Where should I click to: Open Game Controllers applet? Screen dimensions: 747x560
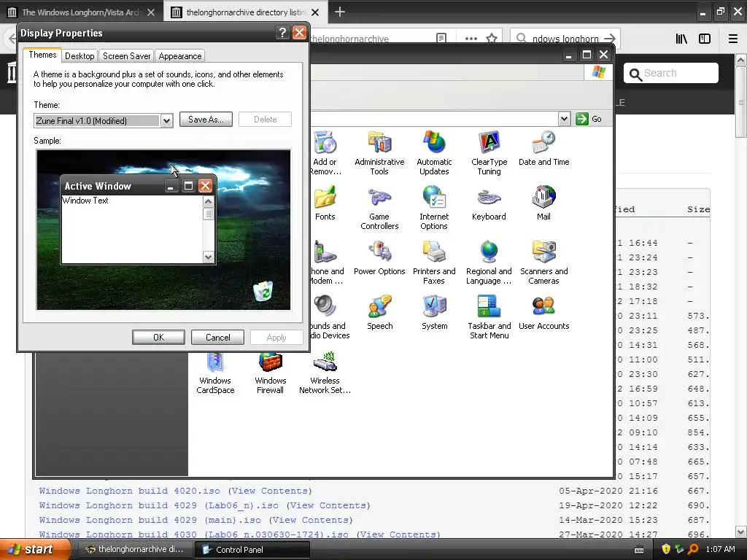click(379, 208)
